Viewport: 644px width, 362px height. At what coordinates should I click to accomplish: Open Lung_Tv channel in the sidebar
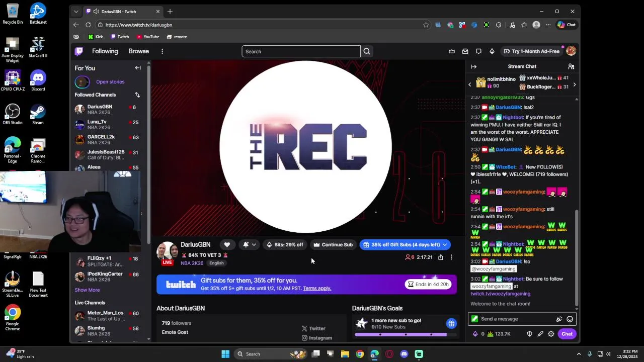pos(107,125)
